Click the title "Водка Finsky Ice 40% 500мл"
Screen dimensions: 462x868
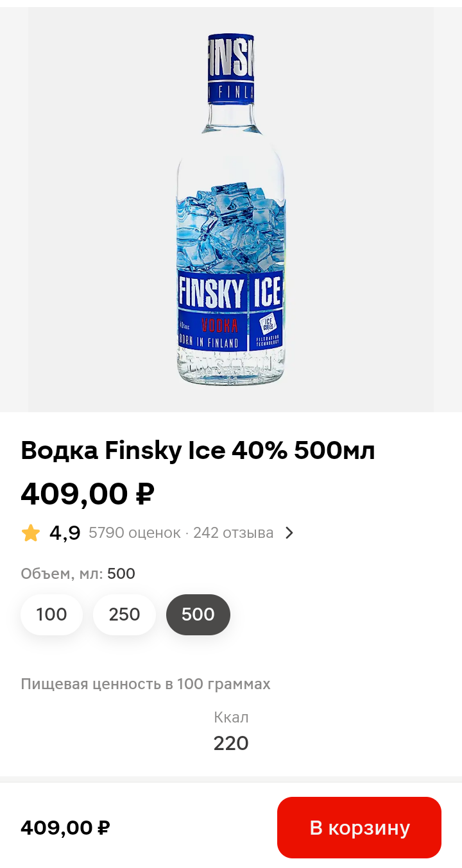[x=198, y=451]
